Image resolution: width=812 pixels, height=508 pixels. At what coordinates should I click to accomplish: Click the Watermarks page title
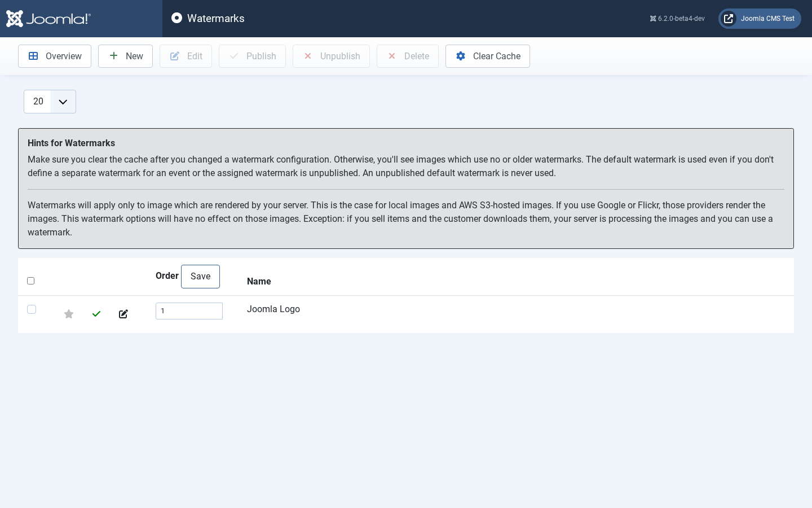point(216,19)
